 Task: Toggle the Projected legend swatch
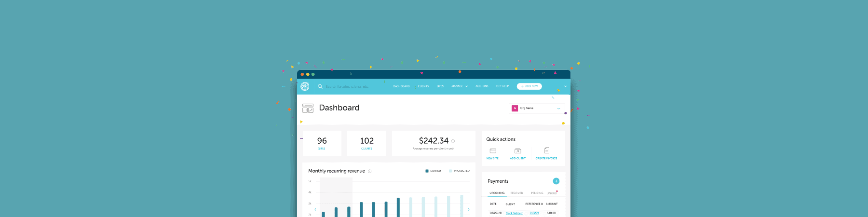(450, 171)
